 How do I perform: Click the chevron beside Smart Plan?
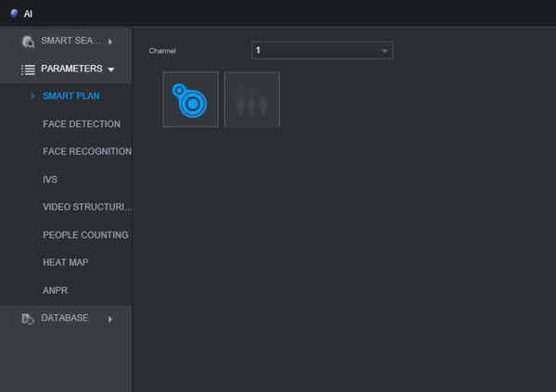tap(32, 95)
